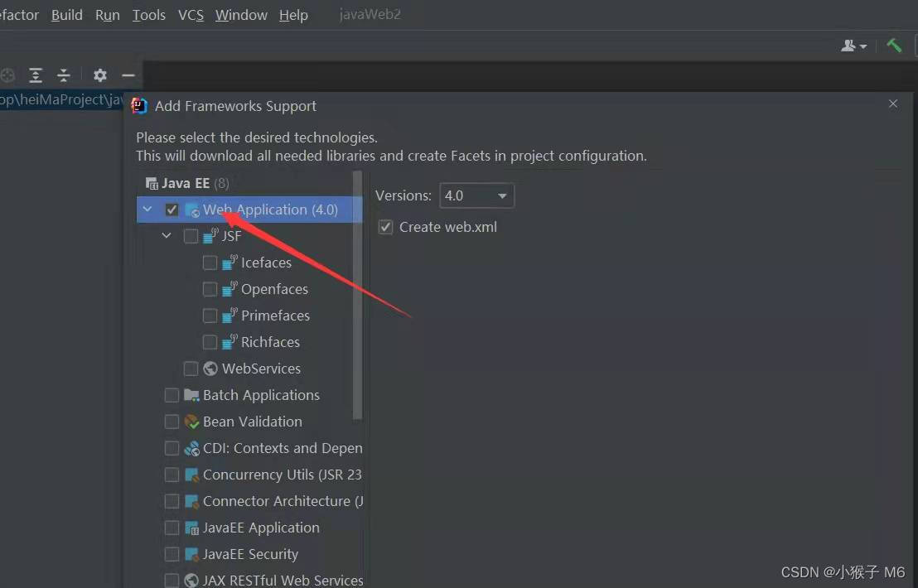The width and height of the screenshot is (918, 588).
Task: Click the Openfaces icon
Action: point(229,289)
